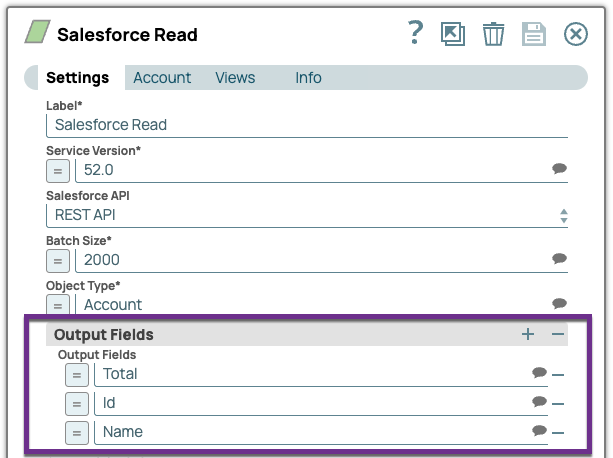Remove the Total output field row
This screenshot has width=613, height=458.
point(558,375)
